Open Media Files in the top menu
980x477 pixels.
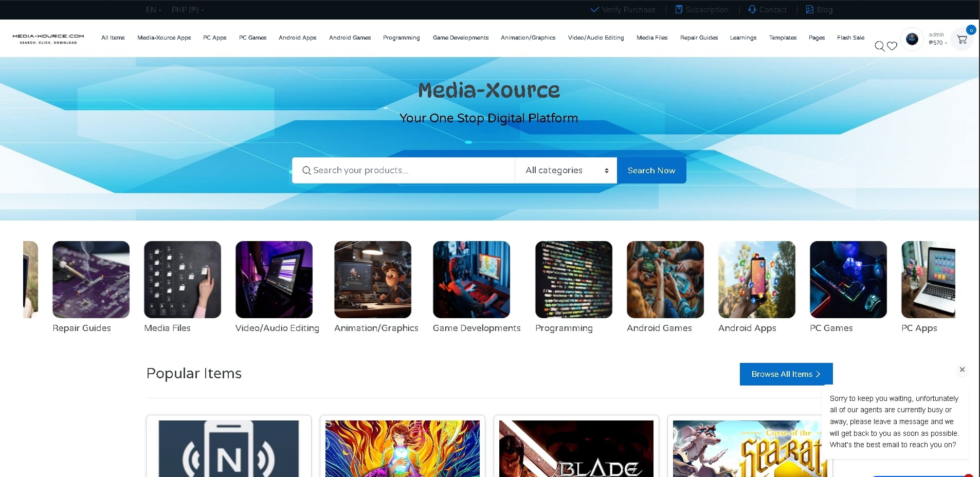click(x=651, y=38)
